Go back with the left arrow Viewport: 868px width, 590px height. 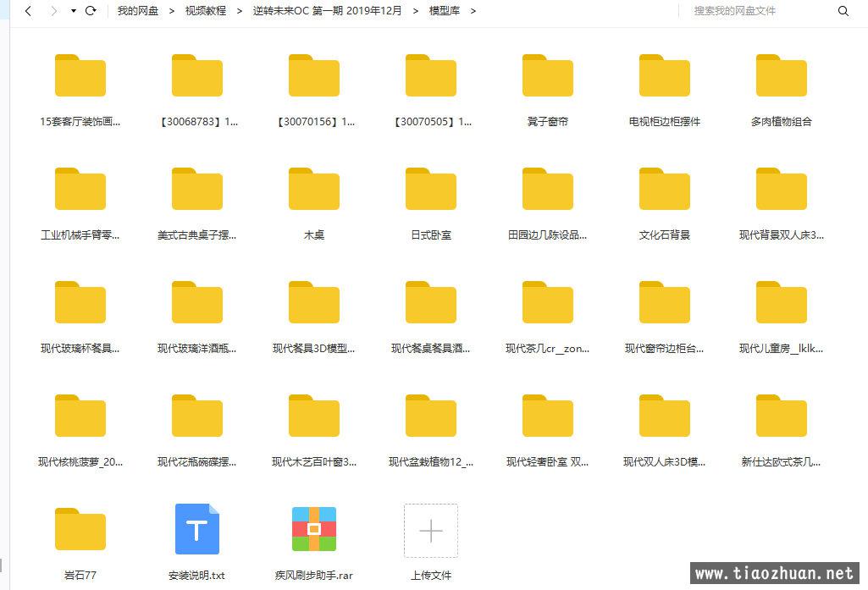[28, 10]
